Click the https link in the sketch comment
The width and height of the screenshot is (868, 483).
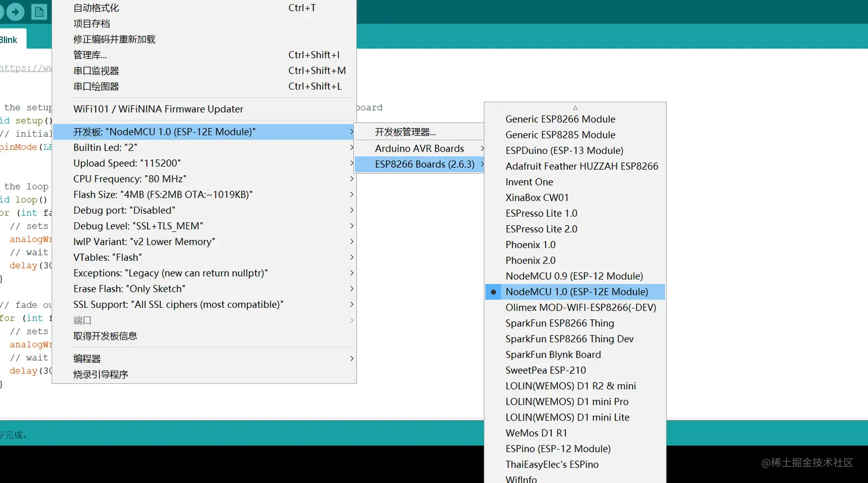tap(26, 68)
